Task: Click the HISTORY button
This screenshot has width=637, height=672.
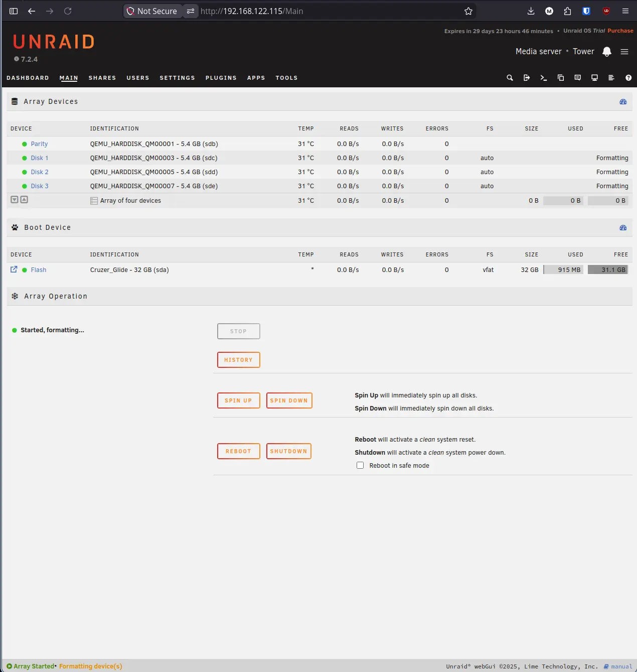Action: pyautogui.click(x=239, y=360)
